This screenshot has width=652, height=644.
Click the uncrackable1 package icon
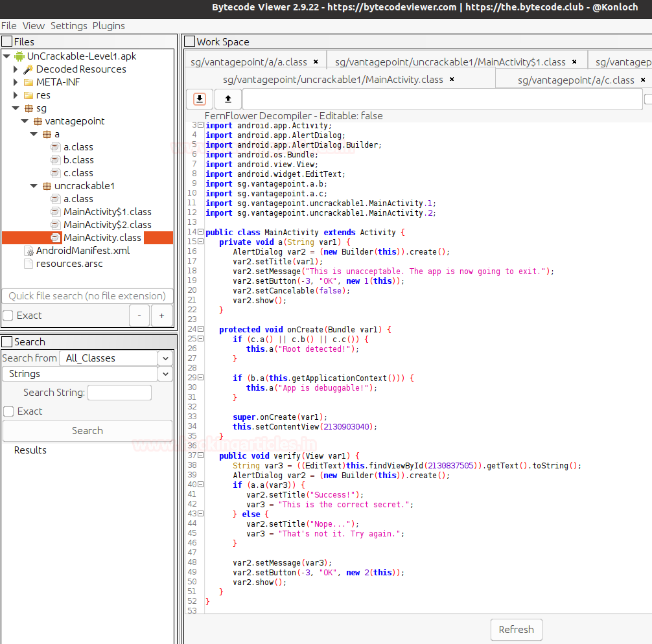coord(47,186)
